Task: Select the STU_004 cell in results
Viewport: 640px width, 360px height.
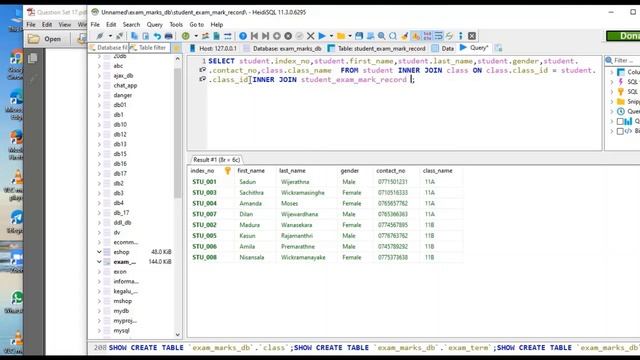Action: point(204,203)
